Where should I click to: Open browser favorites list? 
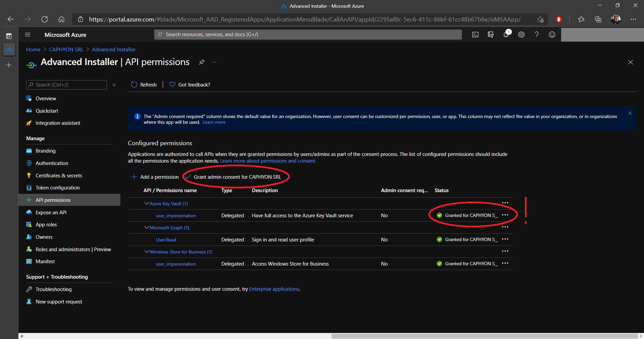[x=581, y=19]
